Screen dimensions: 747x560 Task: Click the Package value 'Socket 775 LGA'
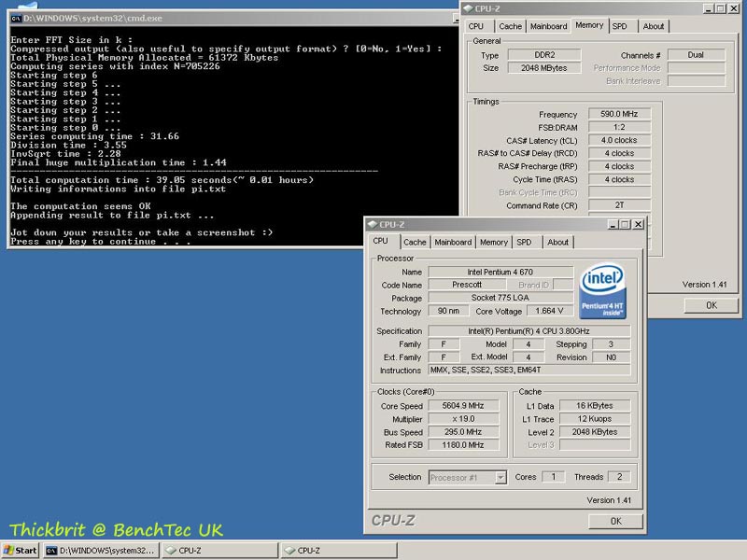point(500,298)
